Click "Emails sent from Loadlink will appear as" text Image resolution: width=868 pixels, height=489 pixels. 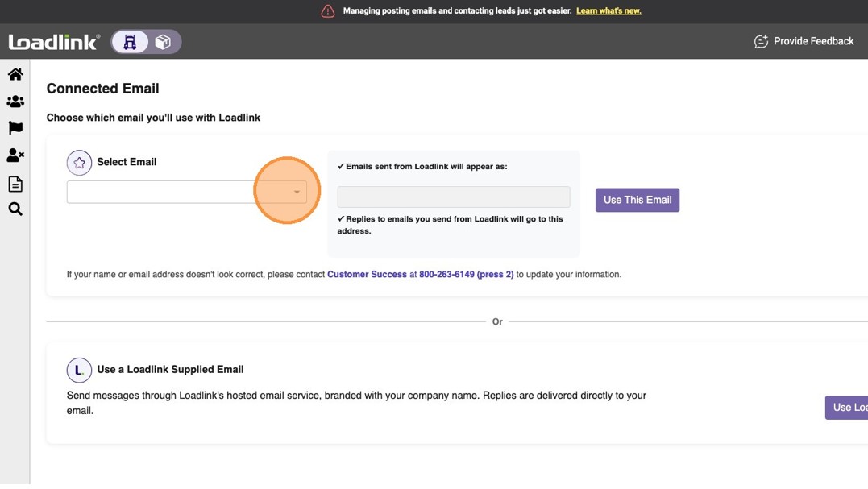click(426, 167)
